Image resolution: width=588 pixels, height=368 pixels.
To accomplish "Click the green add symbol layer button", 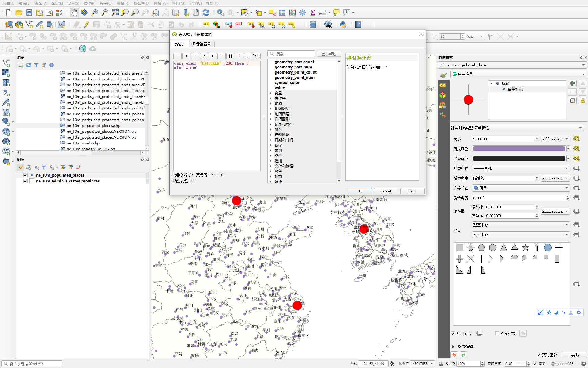I will pos(572,83).
